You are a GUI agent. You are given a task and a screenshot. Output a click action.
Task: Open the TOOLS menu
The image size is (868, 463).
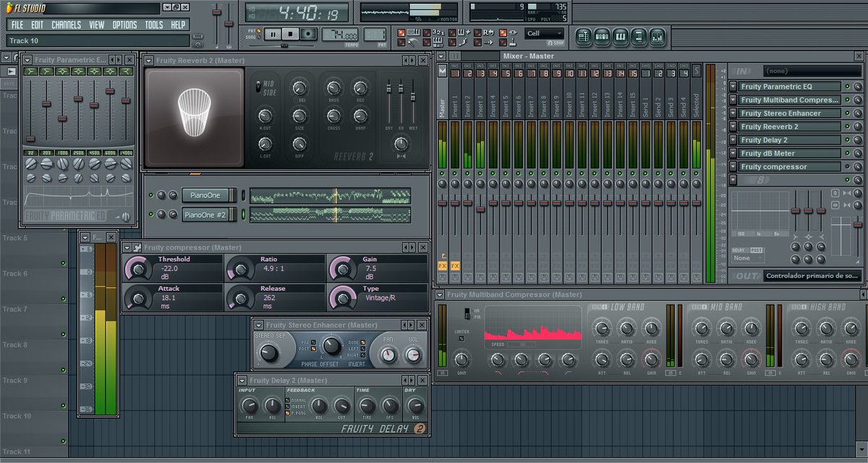(154, 25)
